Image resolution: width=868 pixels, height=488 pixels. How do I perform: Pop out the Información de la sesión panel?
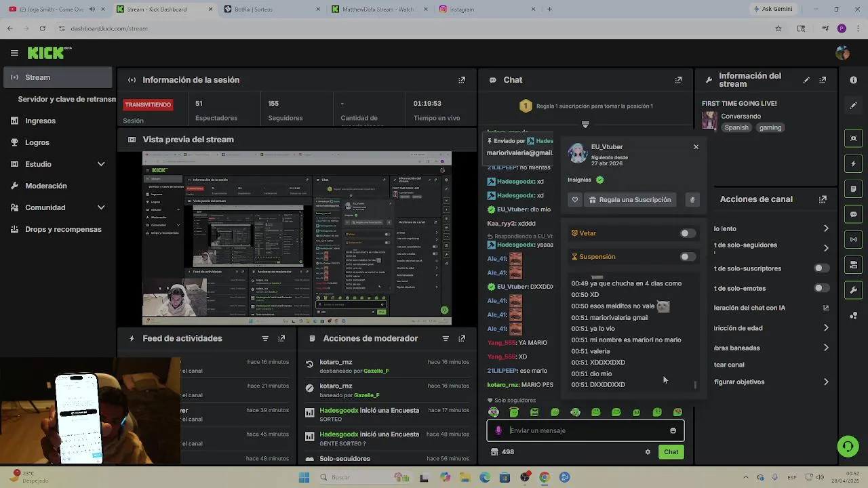point(462,80)
